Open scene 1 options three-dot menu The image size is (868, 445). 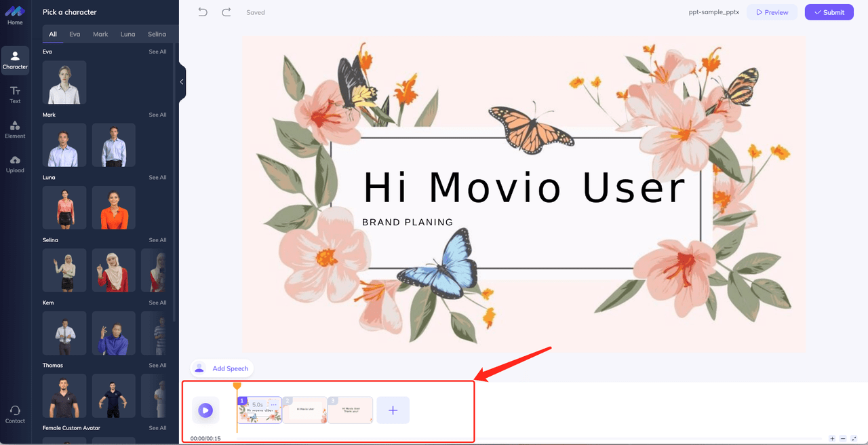click(274, 404)
